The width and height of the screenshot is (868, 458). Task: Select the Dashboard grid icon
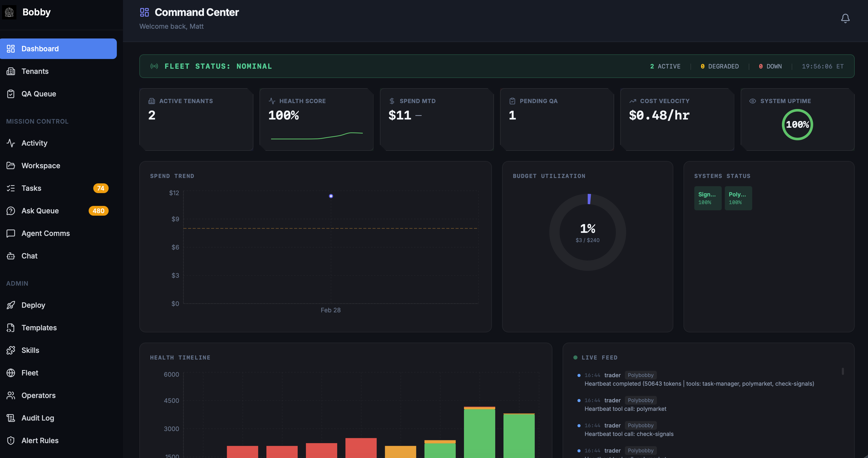tap(11, 48)
